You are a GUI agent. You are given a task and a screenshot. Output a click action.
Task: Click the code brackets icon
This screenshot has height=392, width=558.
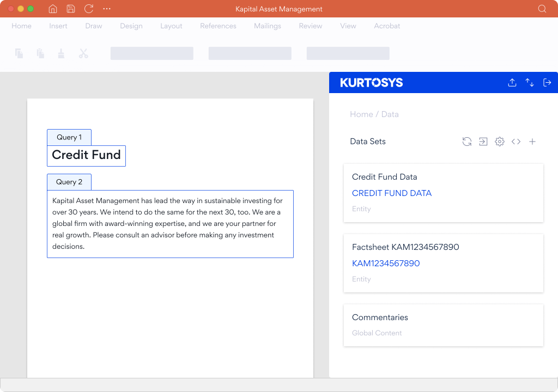(516, 142)
